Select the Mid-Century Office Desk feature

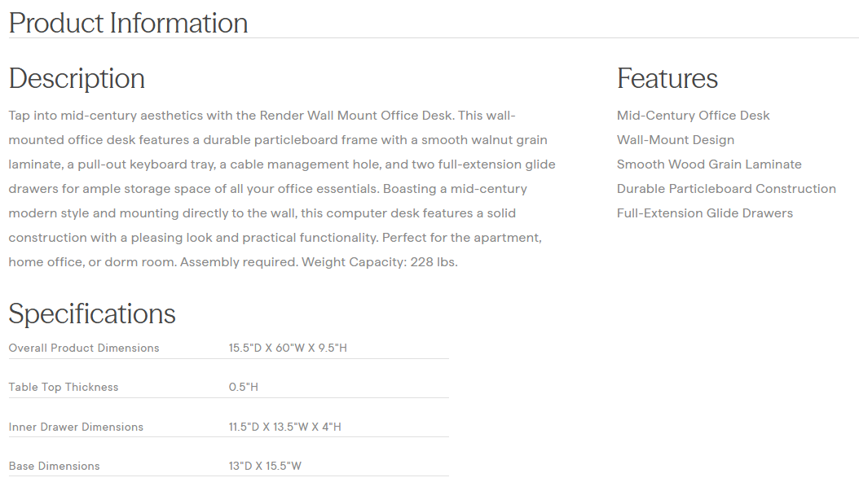pyautogui.click(x=693, y=116)
